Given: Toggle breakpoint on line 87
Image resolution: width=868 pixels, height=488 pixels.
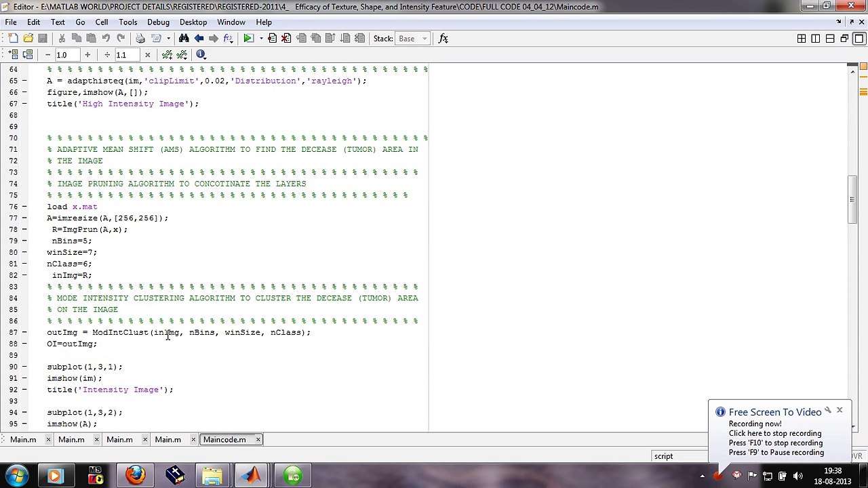Looking at the screenshot, I should [24, 333].
